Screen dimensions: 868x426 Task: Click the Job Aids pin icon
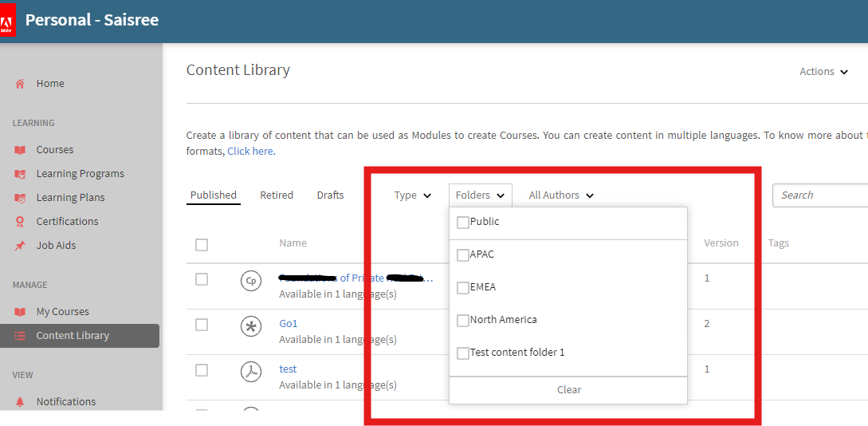click(20, 246)
